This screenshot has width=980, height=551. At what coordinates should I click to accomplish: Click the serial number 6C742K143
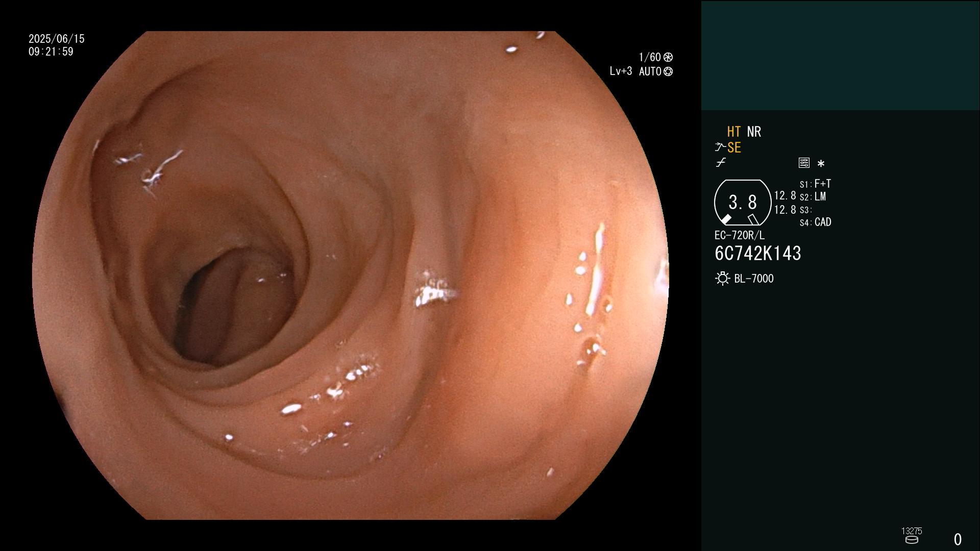coord(758,254)
